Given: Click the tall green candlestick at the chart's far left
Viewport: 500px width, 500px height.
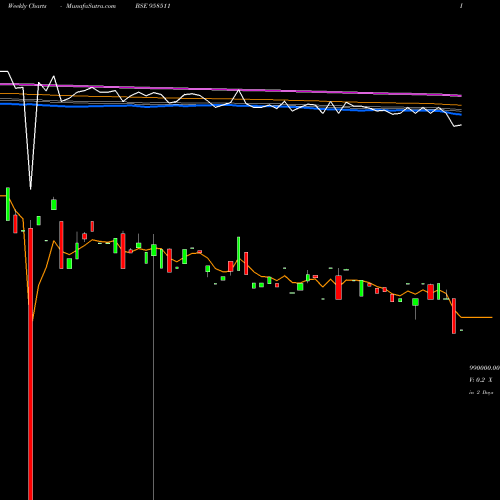Looking at the screenshot, I should point(8,204).
